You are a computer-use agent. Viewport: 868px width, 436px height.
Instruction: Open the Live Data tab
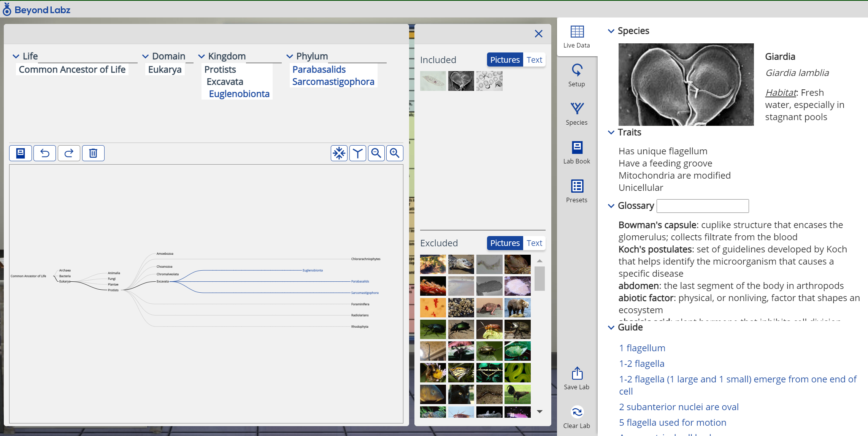coord(576,37)
